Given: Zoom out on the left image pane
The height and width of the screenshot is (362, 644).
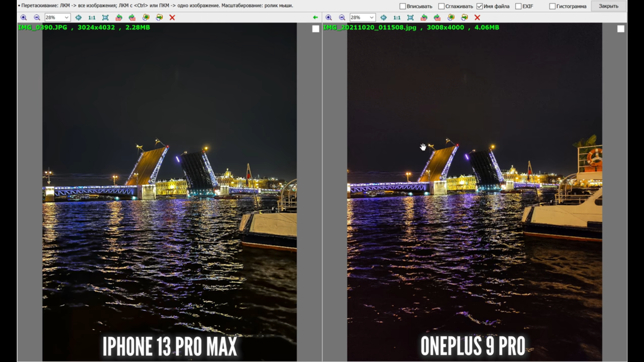Looking at the screenshot, I should (37, 17).
